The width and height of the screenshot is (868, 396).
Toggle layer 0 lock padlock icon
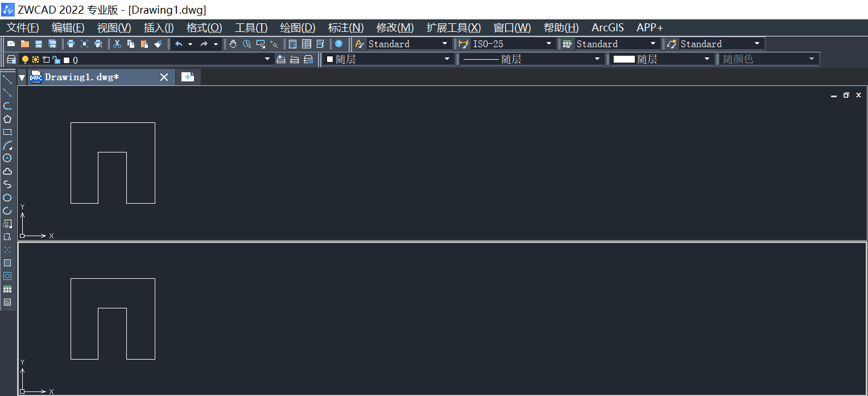[56, 60]
